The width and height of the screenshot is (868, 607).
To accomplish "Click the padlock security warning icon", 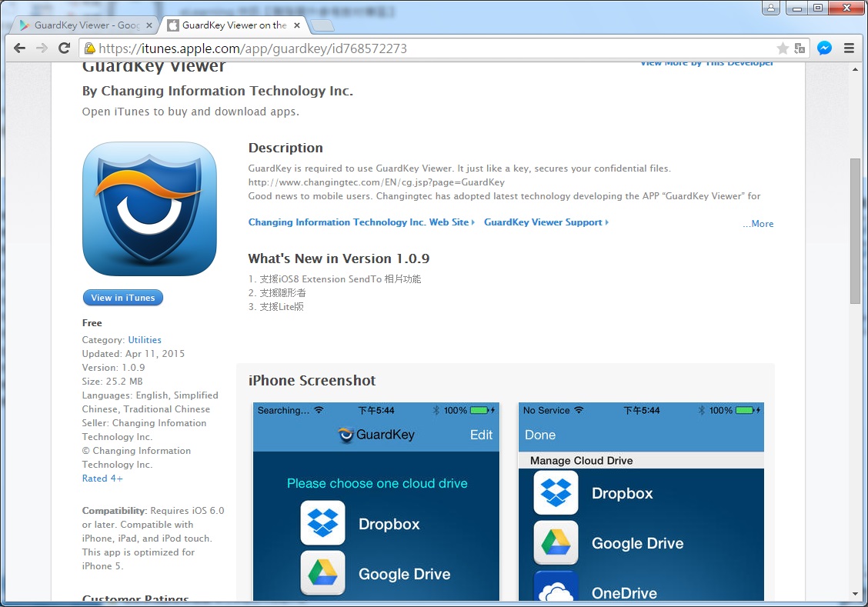I will click(x=89, y=48).
